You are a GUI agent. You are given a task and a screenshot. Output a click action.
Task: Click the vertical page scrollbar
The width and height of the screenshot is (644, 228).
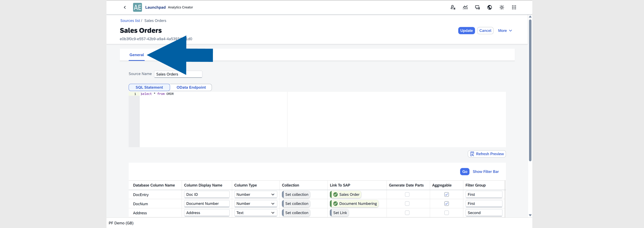530,90
